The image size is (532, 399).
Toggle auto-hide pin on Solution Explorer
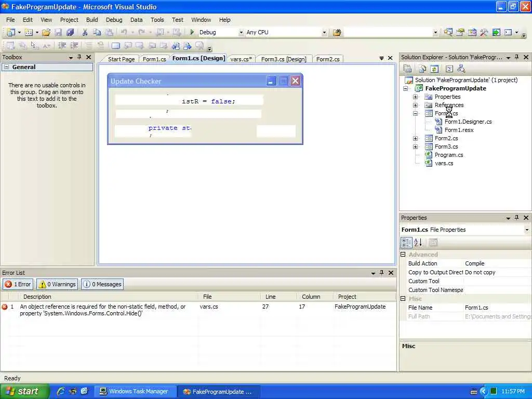[517, 57]
